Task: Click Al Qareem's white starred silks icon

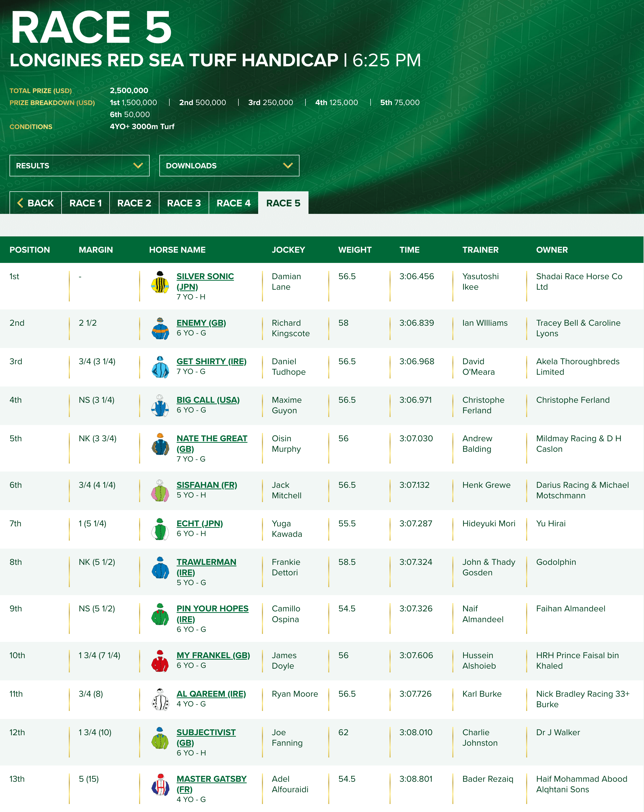Action: pos(160,699)
